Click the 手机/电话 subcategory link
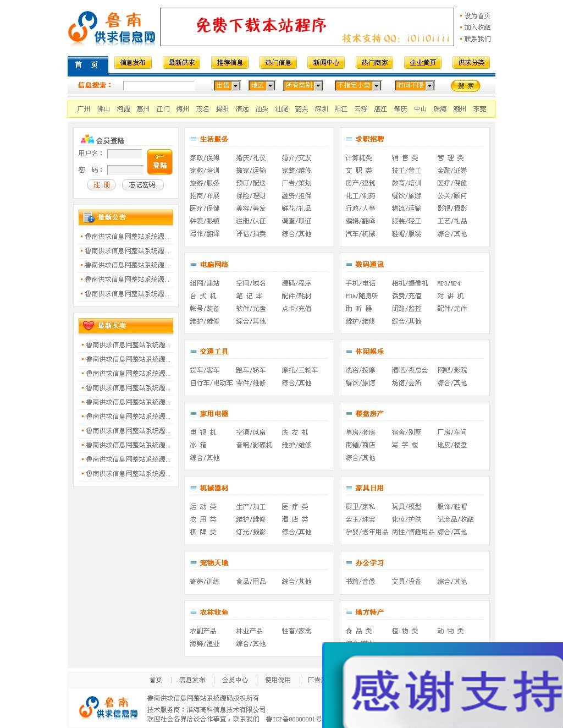 [360, 283]
